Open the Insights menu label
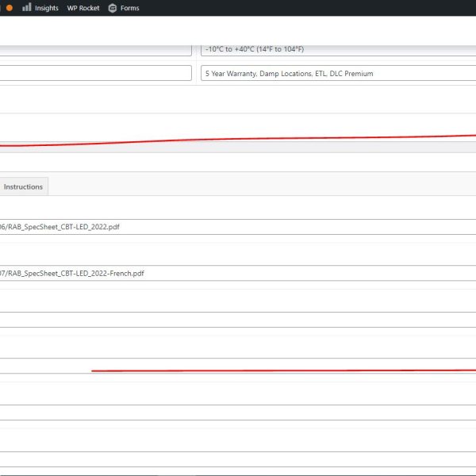476x476 pixels. [46, 8]
